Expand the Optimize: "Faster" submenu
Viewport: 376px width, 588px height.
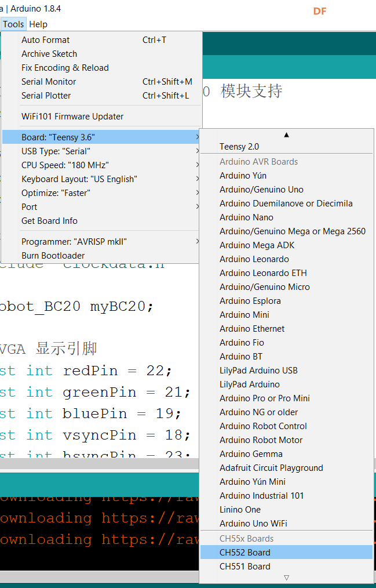[101, 193]
